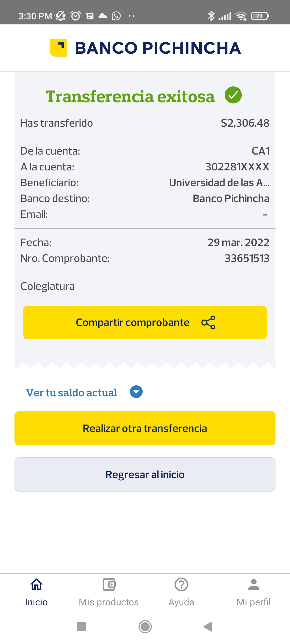
Task: Tap the Android recent apps square
Action: click(x=81, y=627)
